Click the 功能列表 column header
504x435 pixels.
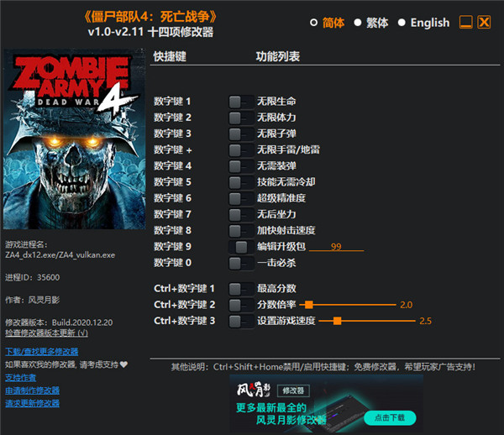pyautogui.click(x=278, y=56)
